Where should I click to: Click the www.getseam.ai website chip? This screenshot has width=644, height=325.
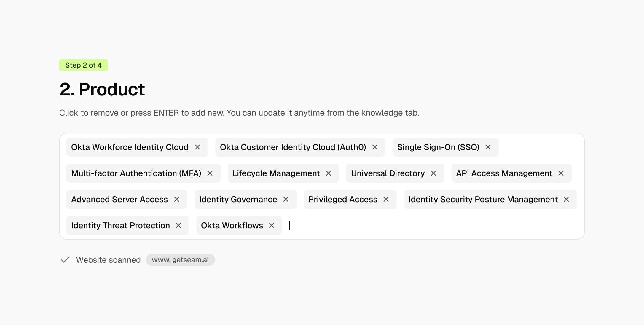(x=180, y=260)
